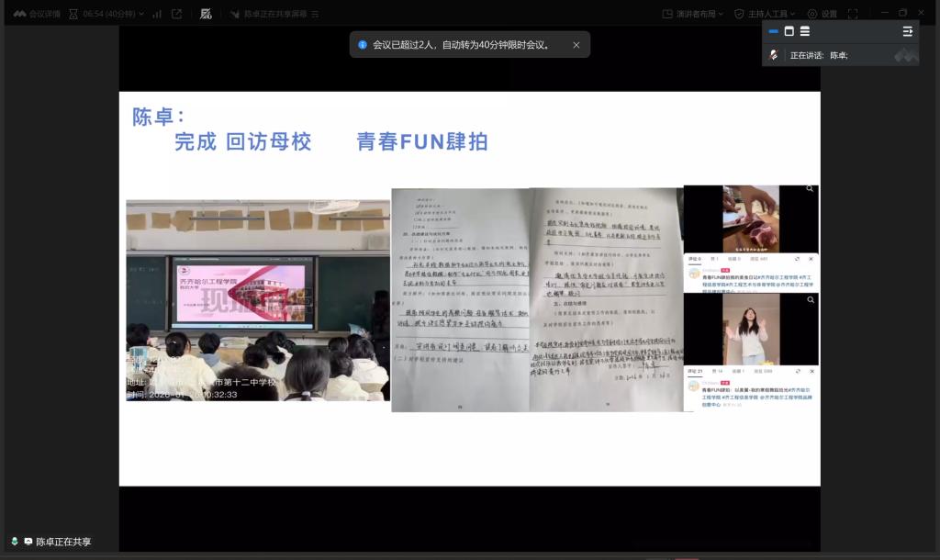
Task: Enter fullscreen mode via the frame icon
Action: point(853,14)
